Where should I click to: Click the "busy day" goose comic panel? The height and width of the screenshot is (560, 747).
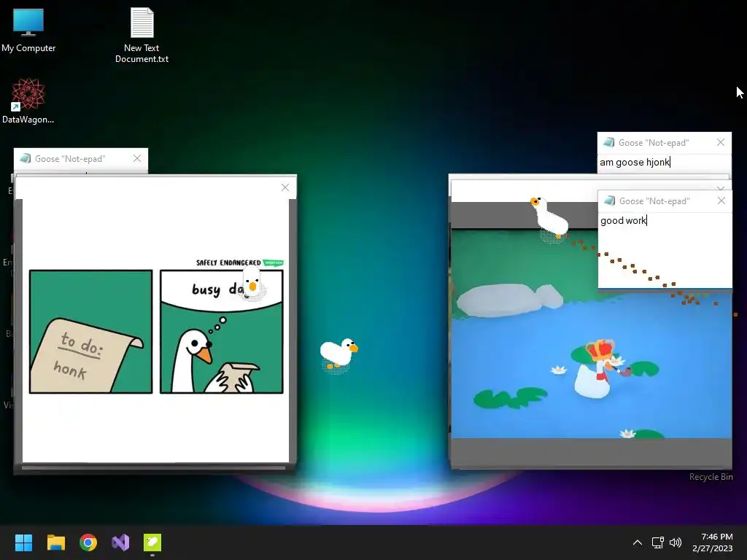222,332
